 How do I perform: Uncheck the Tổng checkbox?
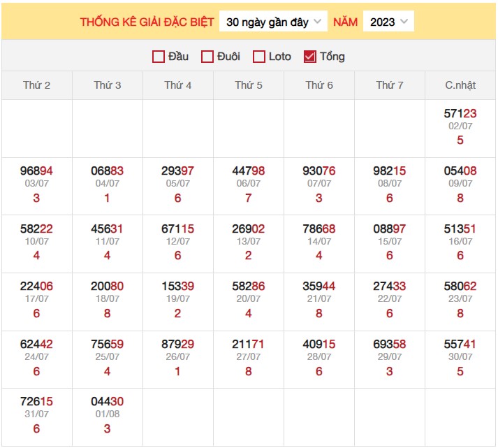tap(310, 57)
